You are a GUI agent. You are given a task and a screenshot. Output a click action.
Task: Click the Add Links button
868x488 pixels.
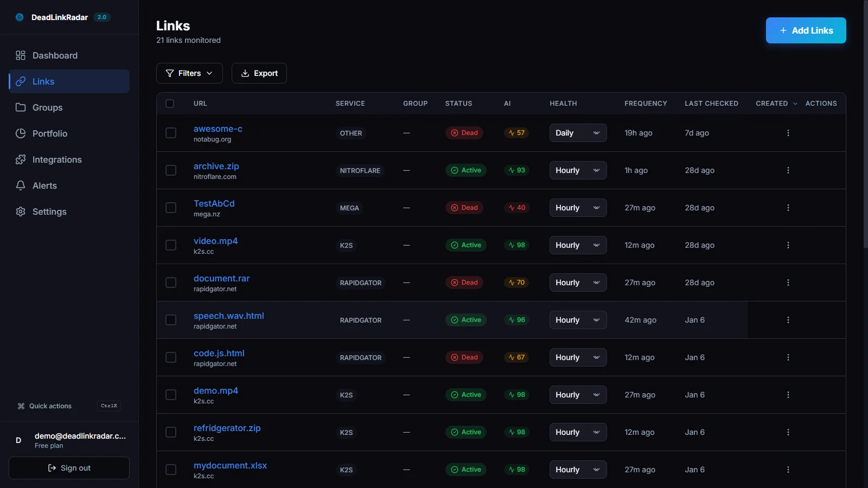(x=806, y=30)
